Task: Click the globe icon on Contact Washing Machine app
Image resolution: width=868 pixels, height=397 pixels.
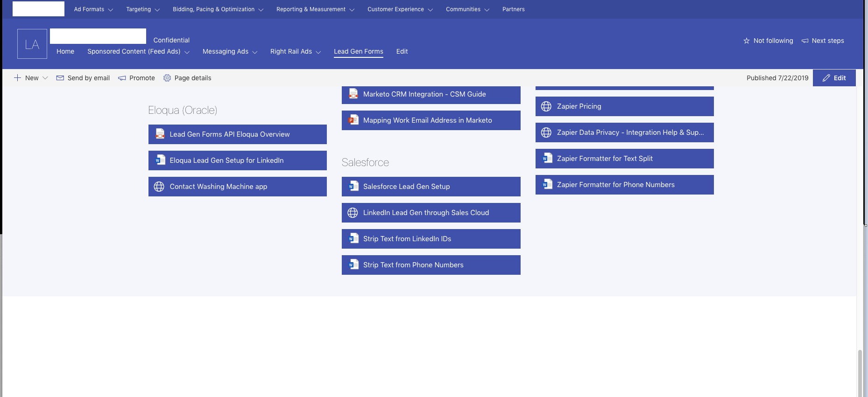Action: [x=159, y=187]
